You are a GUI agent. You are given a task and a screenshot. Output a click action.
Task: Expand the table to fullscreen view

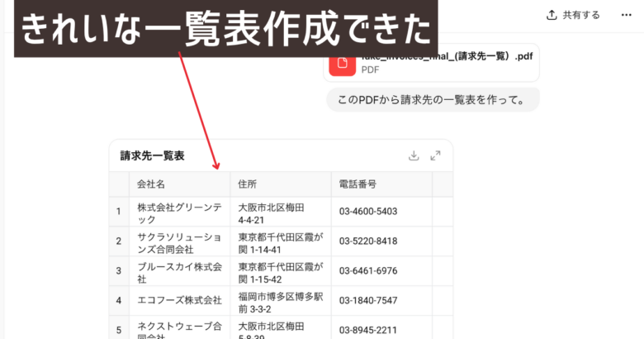click(436, 155)
